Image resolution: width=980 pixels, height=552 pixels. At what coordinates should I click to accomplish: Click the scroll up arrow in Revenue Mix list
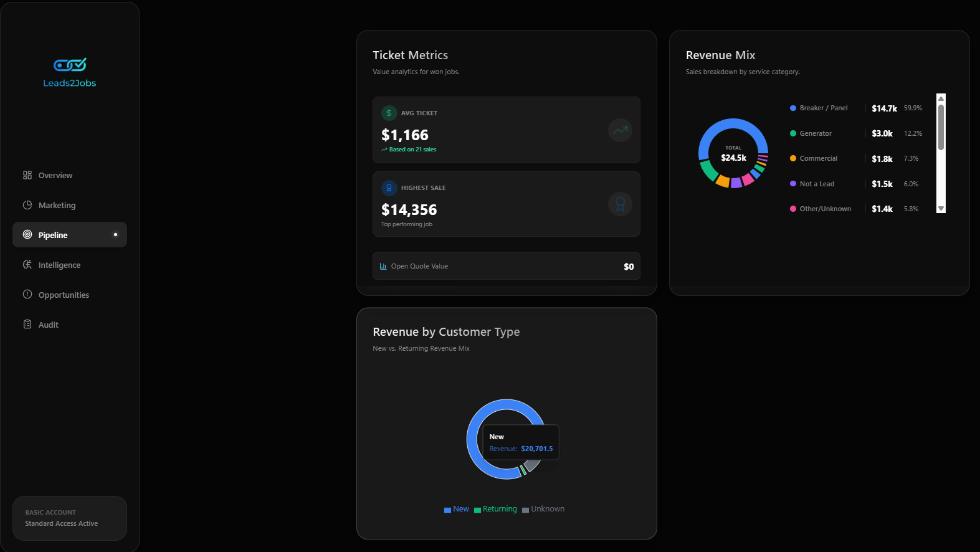point(941,98)
